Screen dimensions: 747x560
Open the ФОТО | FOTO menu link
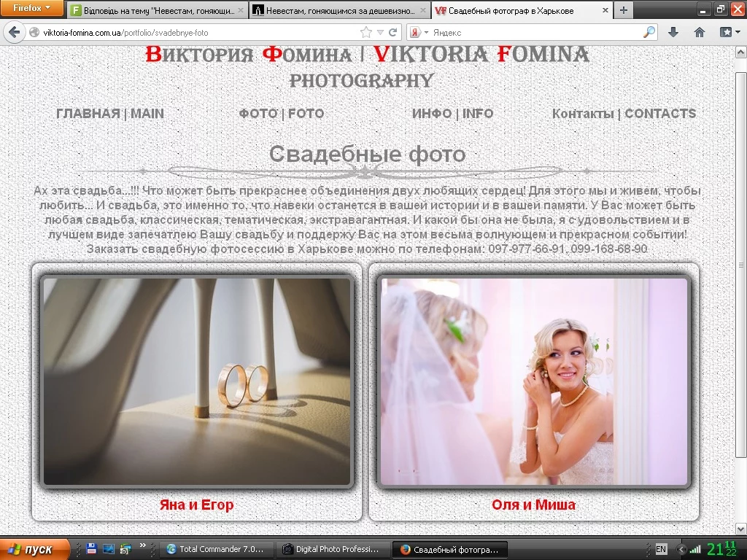pos(282,114)
